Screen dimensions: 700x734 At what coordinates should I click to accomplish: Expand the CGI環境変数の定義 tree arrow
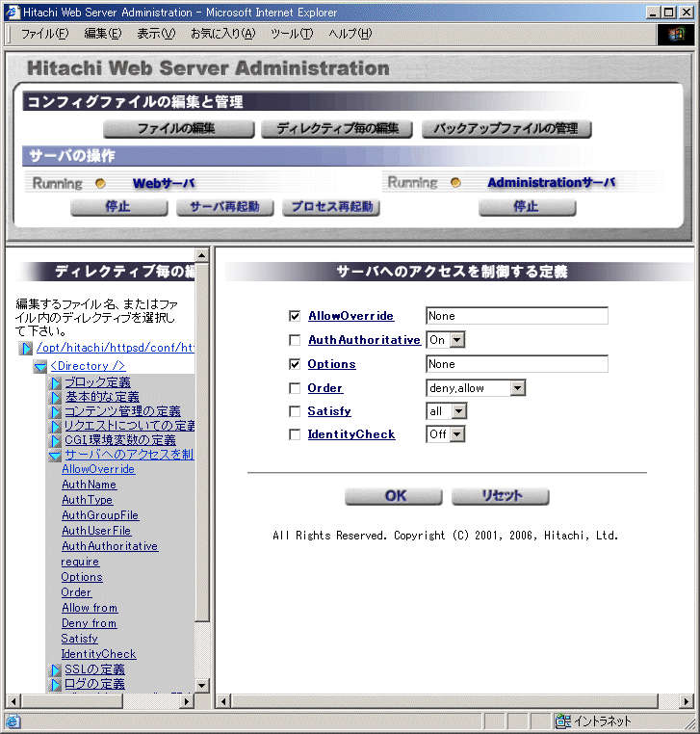[x=56, y=440]
